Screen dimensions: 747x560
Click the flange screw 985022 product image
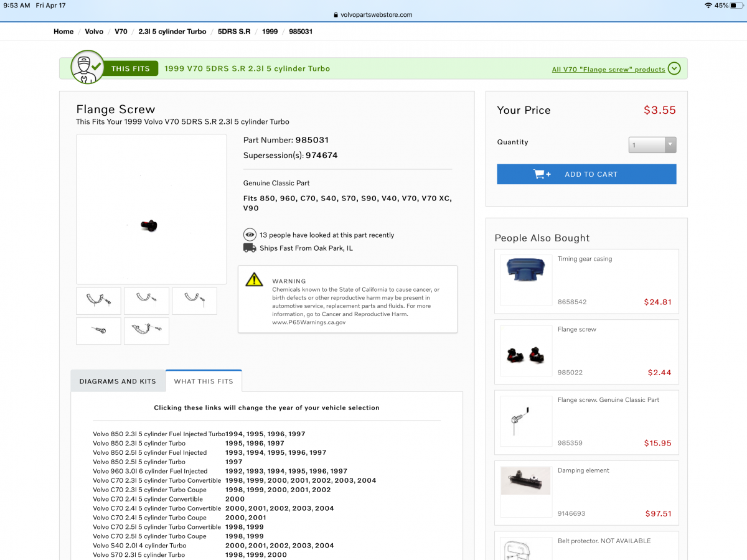pos(526,351)
